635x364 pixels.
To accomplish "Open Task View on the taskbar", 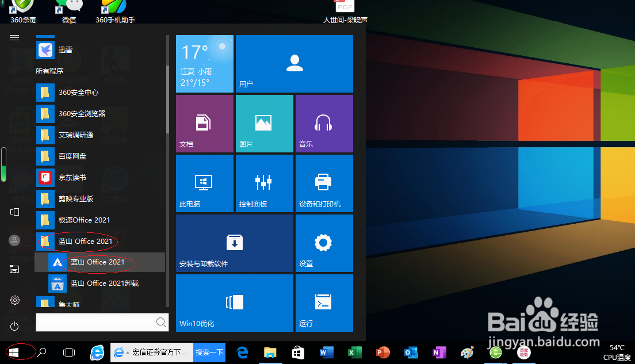I will pos(69,352).
